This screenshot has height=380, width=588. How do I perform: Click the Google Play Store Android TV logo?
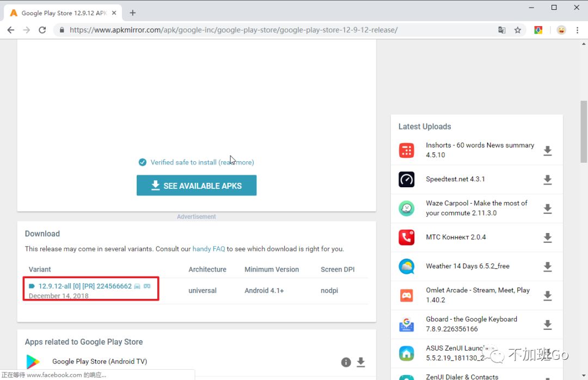pos(33,361)
